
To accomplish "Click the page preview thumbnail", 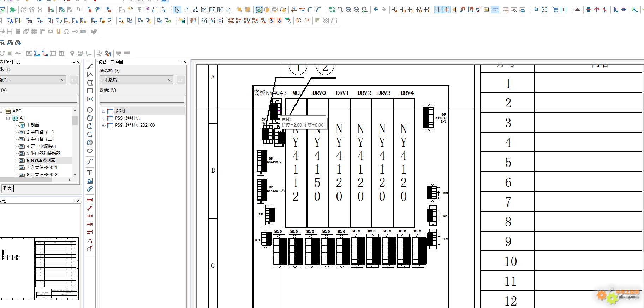I will pos(39,269).
